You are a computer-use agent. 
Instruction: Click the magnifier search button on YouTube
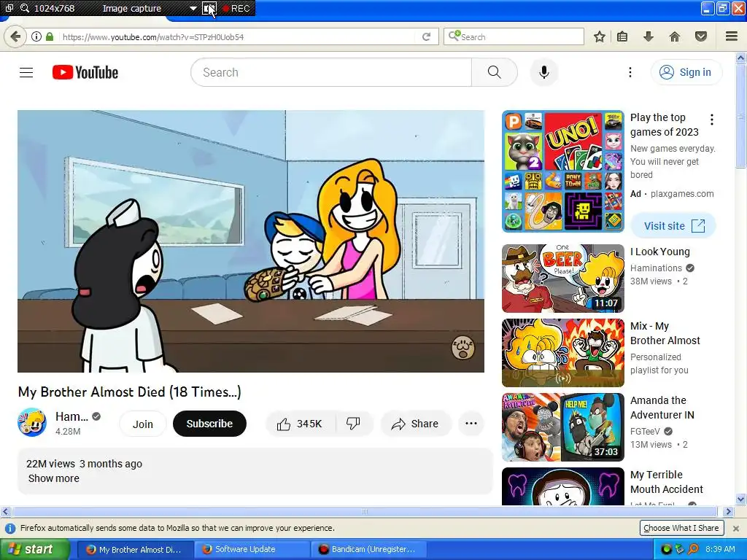[494, 72]
